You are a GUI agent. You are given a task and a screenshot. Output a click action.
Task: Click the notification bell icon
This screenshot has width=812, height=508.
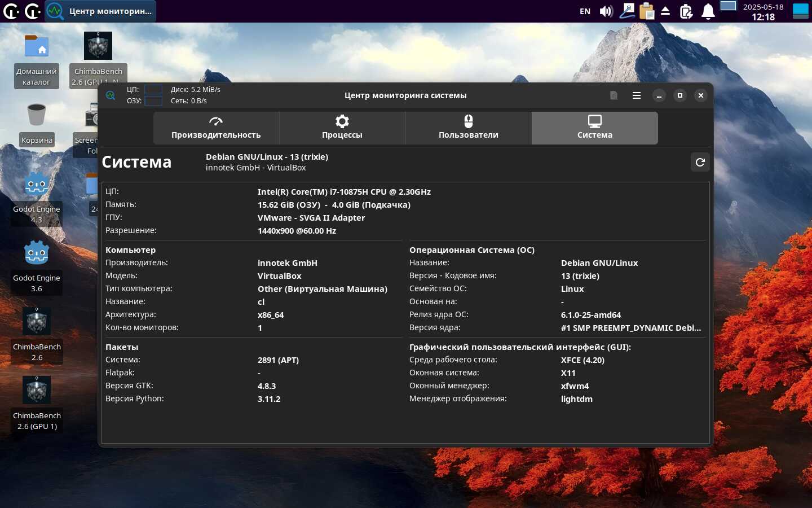tap(708, 11)
